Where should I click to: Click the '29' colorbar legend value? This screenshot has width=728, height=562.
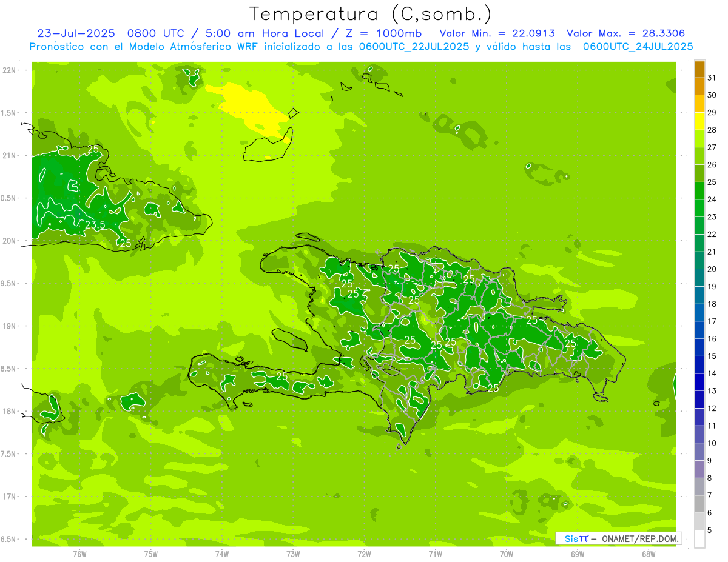(712, 113)
